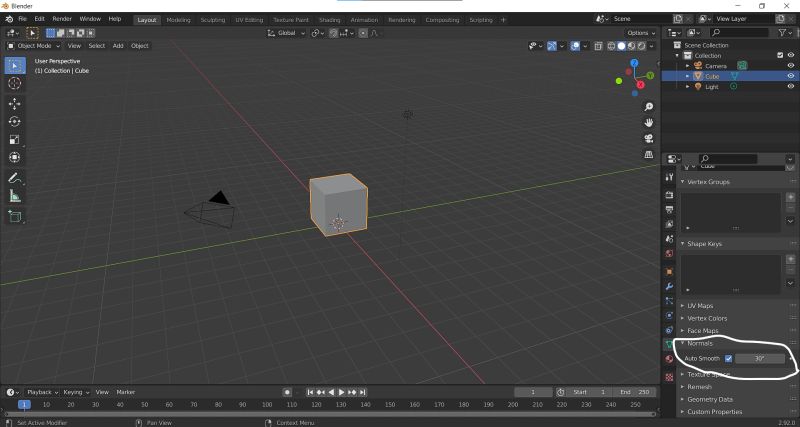
Task: Click the Marker menu in timeline
Action: (x=126, y=392)
